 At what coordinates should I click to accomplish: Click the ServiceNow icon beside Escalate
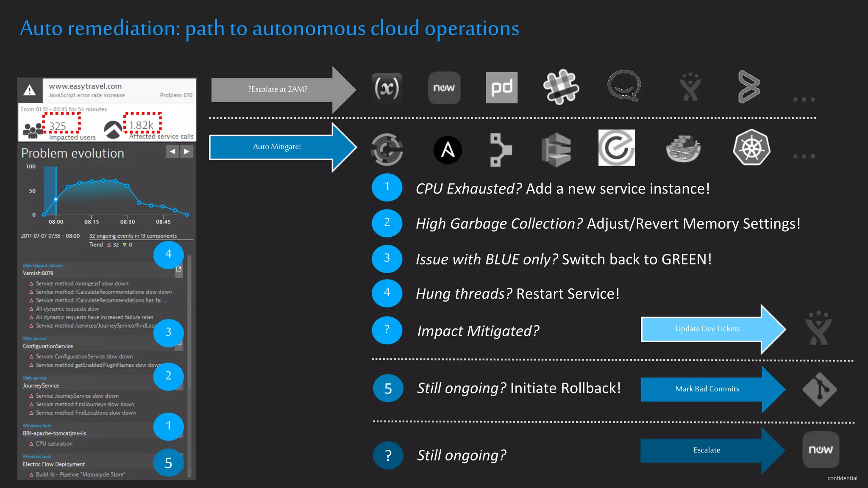[821, 449]
